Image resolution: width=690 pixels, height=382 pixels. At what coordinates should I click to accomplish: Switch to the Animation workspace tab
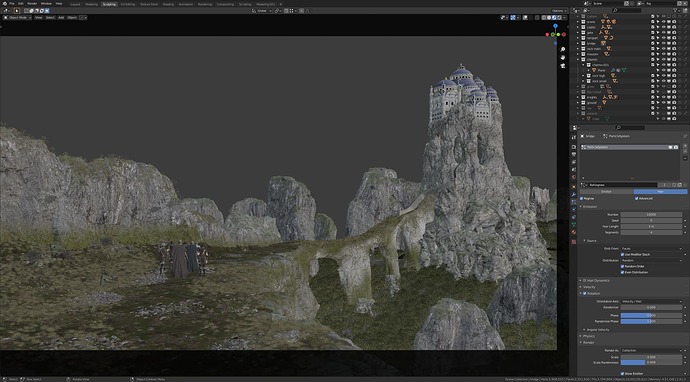tap(186, 4)
